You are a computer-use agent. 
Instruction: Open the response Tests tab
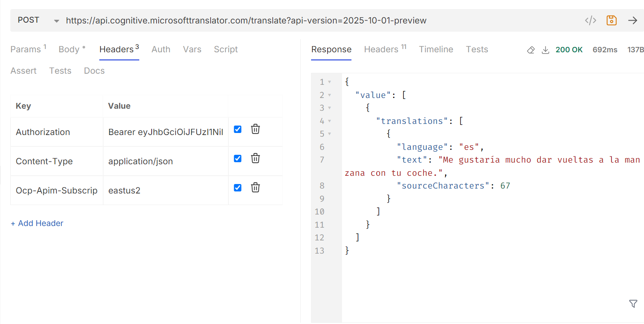477,49
